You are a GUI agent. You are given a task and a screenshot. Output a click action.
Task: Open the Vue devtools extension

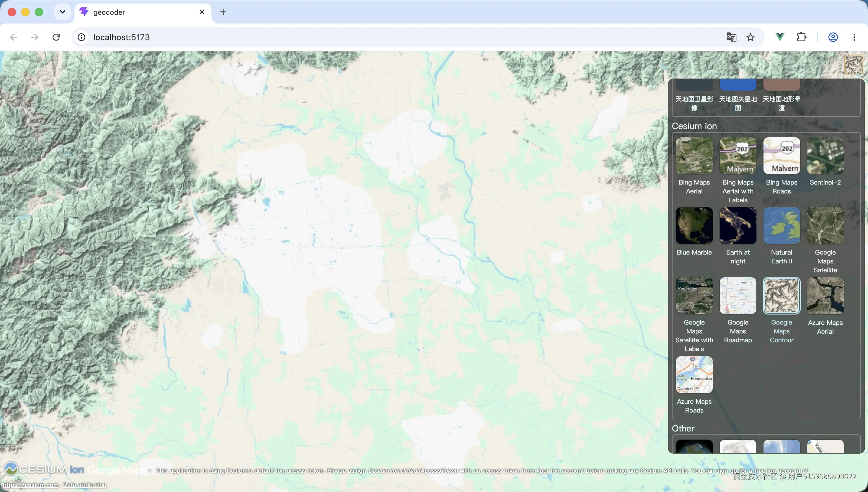coord(780,37)
